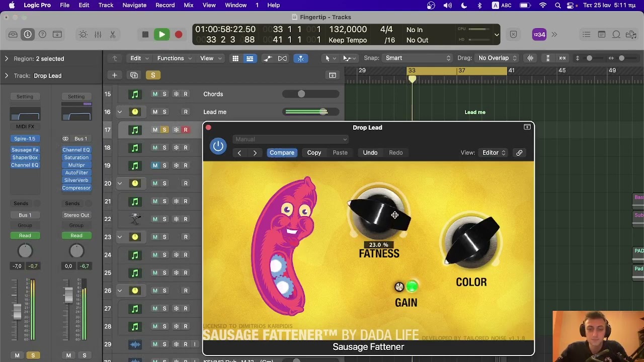Mute the right channel strip
This screenshot has height=362, width=644.
(x=68, y=355)
